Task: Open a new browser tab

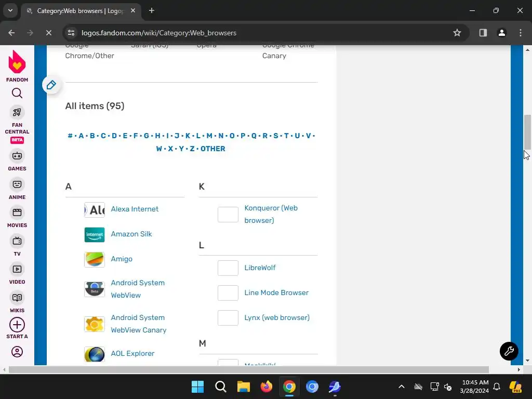Action: pos(152,10)
